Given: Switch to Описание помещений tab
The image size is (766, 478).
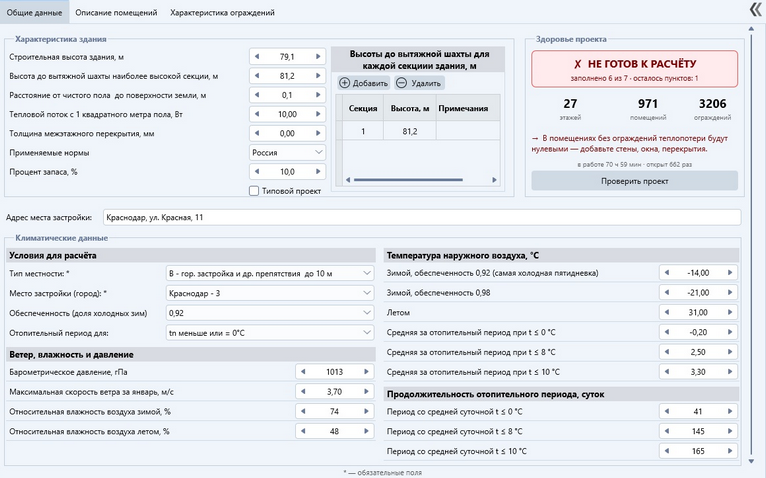Looking at the screenshot, I should pyautogui.click(x=116, y=13).
